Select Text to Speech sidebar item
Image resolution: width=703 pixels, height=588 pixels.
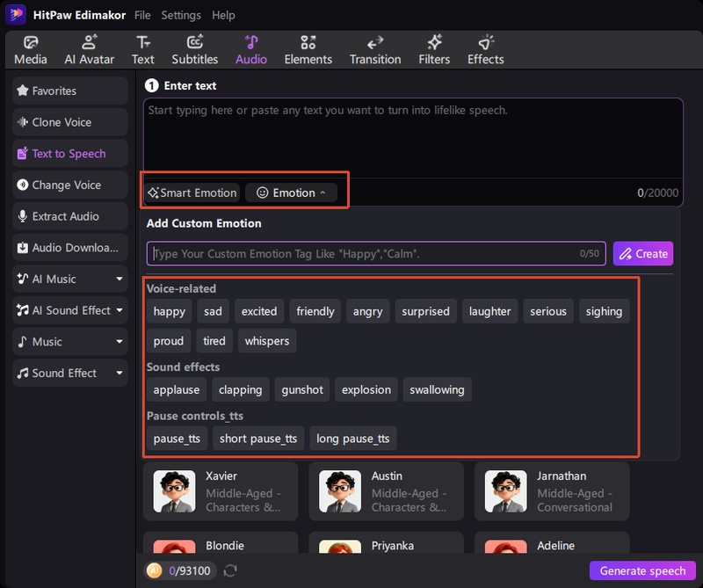click(x=70, y=154)
